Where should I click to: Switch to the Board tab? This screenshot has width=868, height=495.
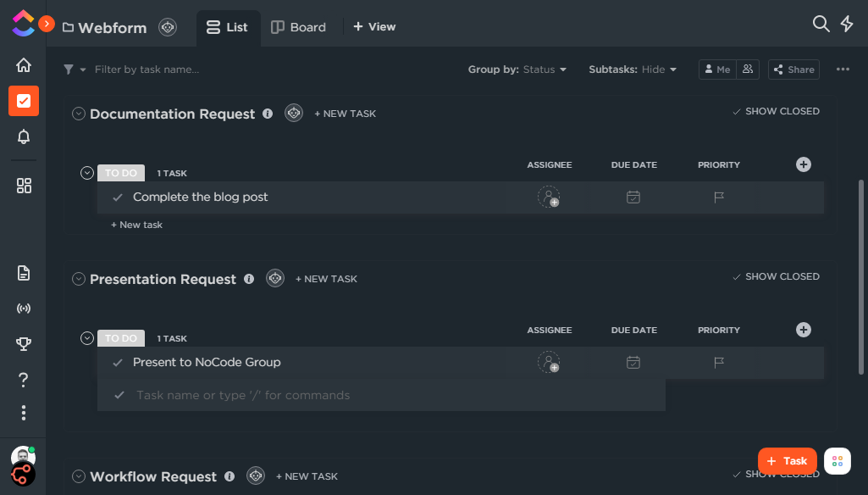[x=299, y=27]
